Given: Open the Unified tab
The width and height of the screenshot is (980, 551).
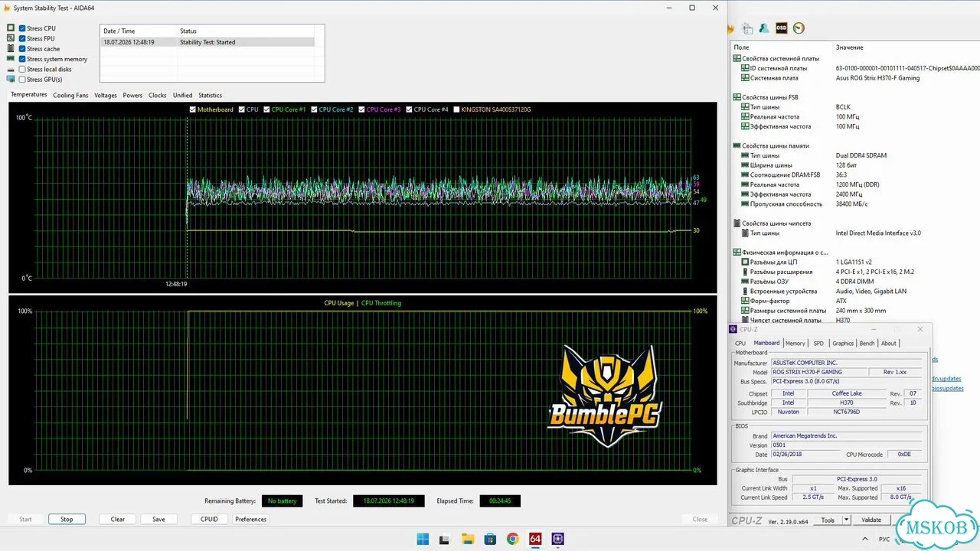Looking at the screenshot, I should click(x=183, y=96).
